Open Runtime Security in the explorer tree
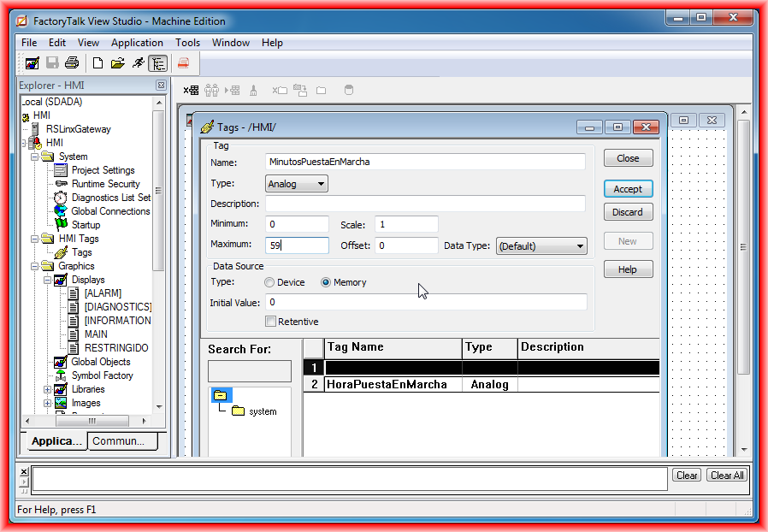The width and height of the screenshot is (768, 532). (105, 184)
